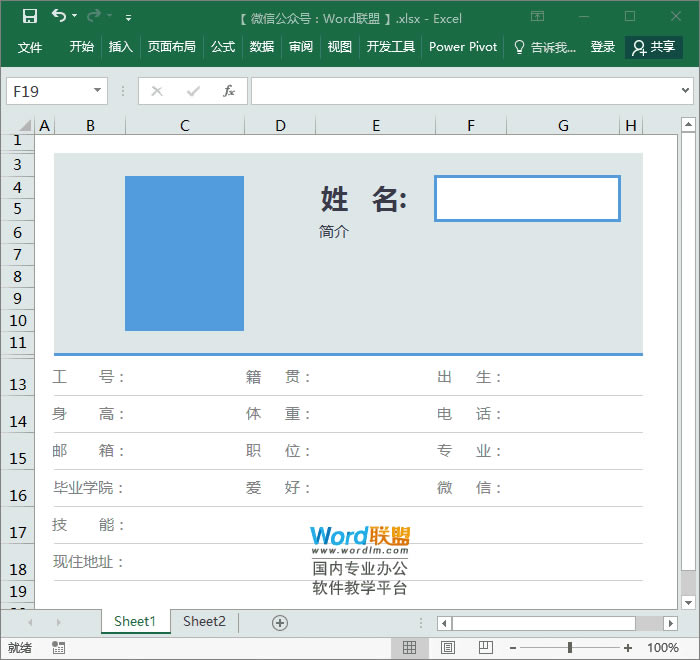
Task: Click the Save icon in title bar
Action: point(29,16)
